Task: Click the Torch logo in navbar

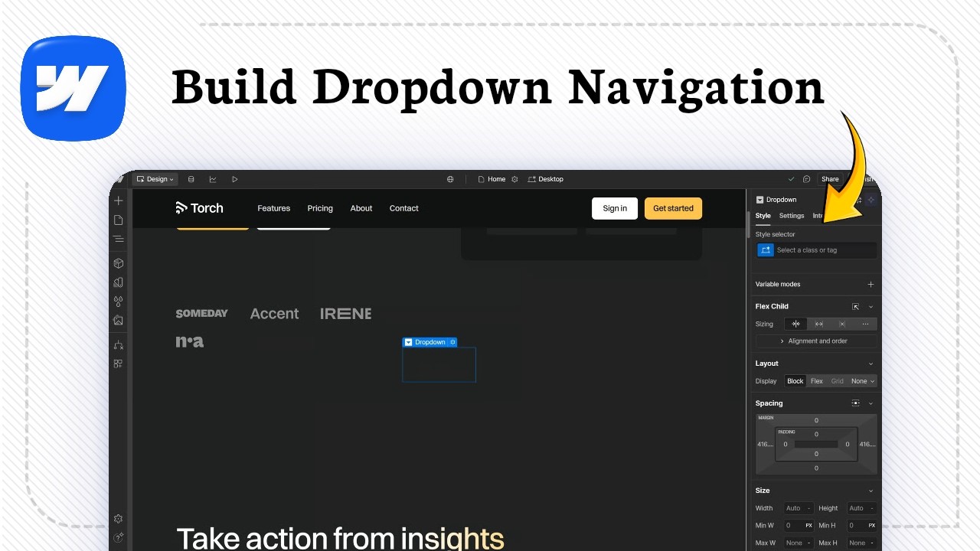Action: 199,207
